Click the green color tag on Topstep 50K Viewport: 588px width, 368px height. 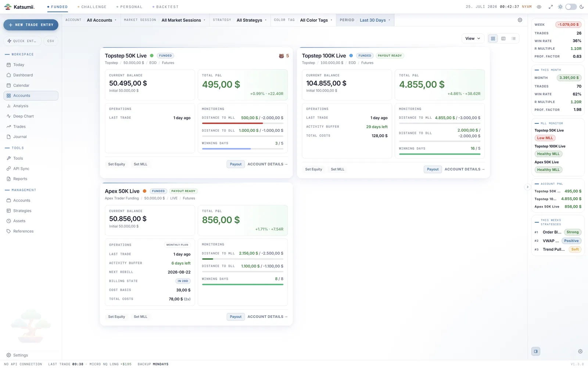click(x=152, y=56)
